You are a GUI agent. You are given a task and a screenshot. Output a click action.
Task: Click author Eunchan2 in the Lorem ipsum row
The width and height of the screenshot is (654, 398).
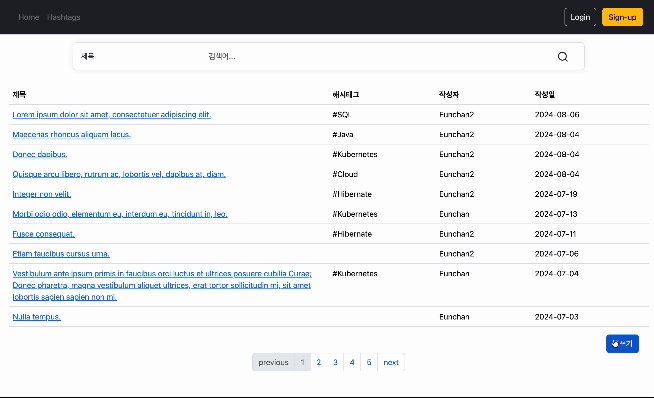coord(457,114)
